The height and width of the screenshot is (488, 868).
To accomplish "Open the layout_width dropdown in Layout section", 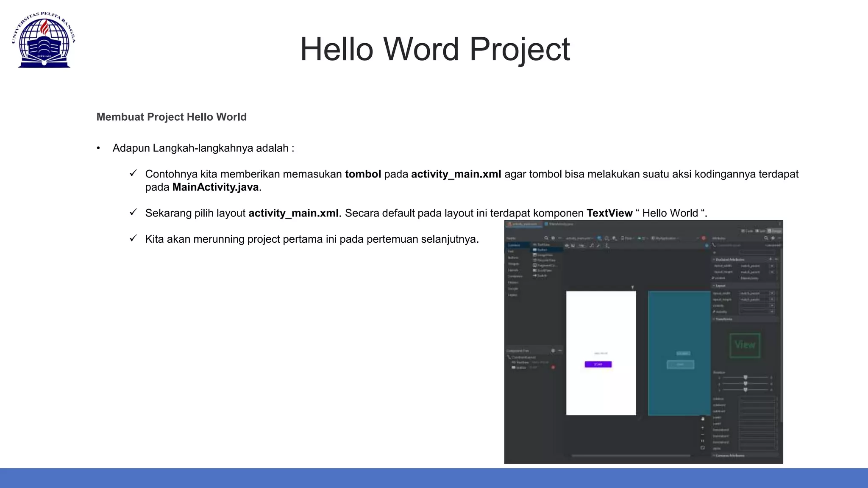I will point(772,293).
